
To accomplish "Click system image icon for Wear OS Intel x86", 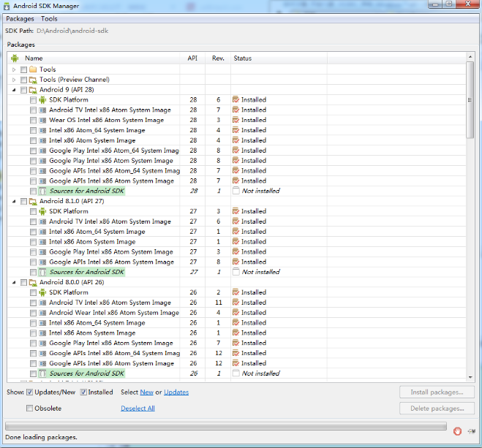I will tap(42, 120).
